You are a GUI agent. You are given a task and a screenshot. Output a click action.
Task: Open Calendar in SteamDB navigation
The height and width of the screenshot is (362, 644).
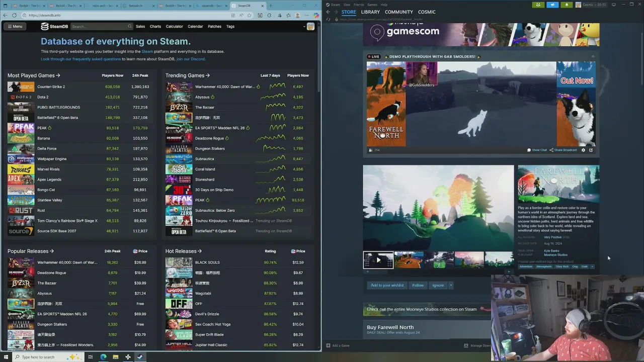(195, 26)
